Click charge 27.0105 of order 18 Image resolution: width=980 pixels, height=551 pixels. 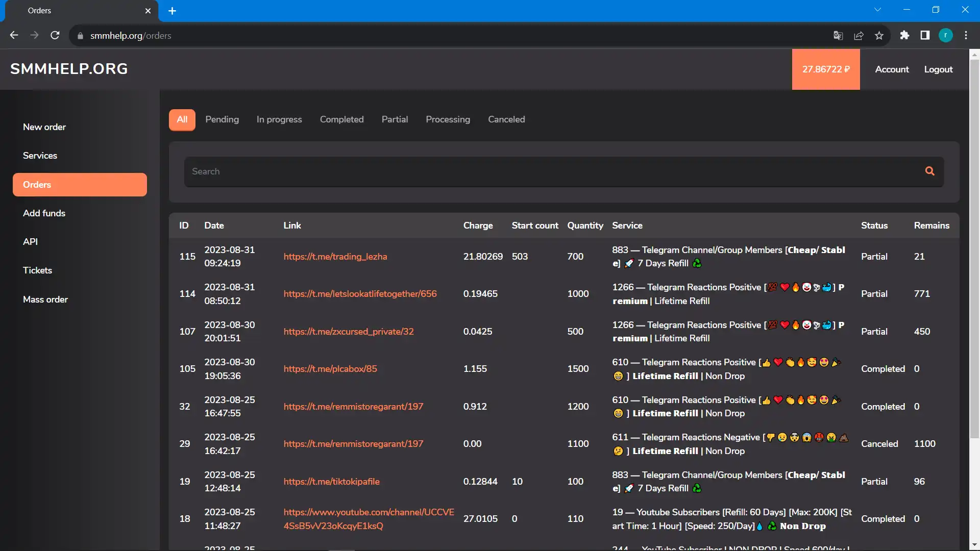[480, 519]
